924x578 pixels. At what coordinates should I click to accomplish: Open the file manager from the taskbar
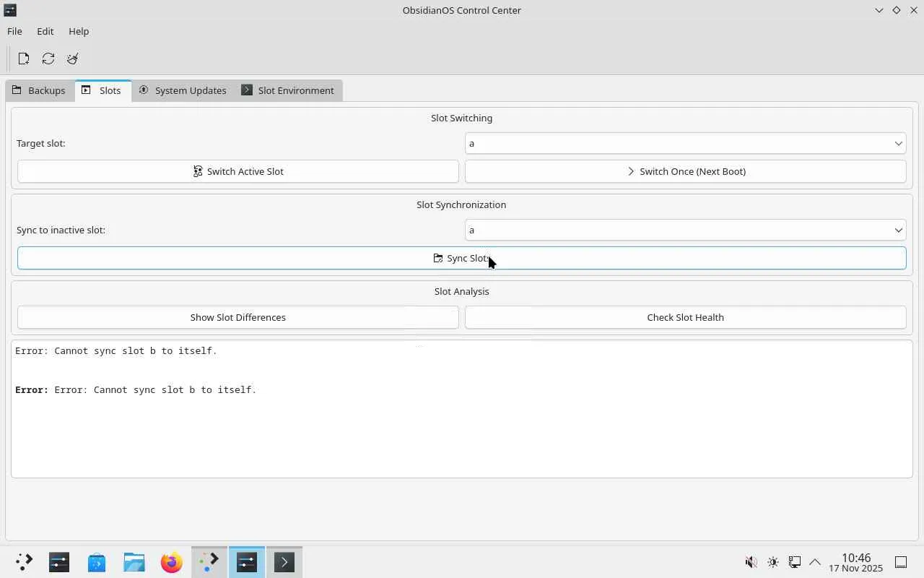click(134, 561)
